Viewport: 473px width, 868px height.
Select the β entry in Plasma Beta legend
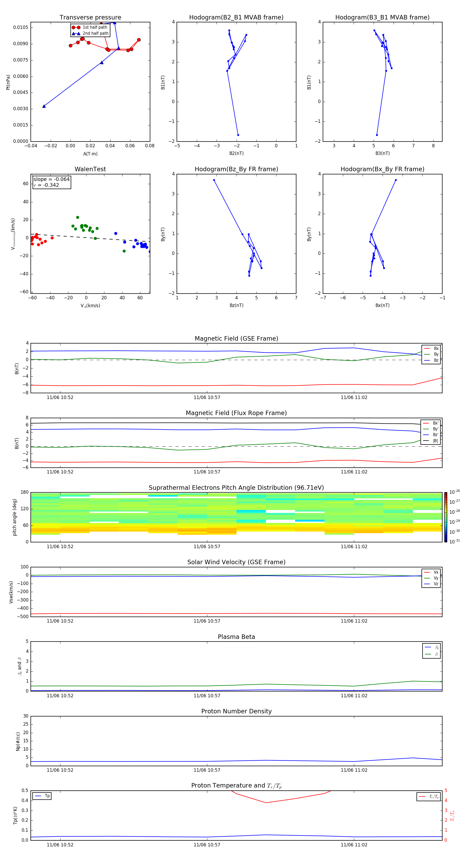pyautogui.click(x=431, y=654)
